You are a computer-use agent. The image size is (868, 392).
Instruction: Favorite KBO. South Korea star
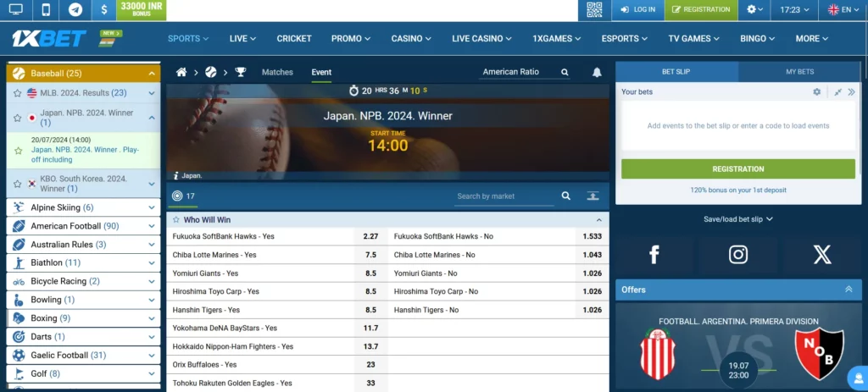[x=17, y=184]
